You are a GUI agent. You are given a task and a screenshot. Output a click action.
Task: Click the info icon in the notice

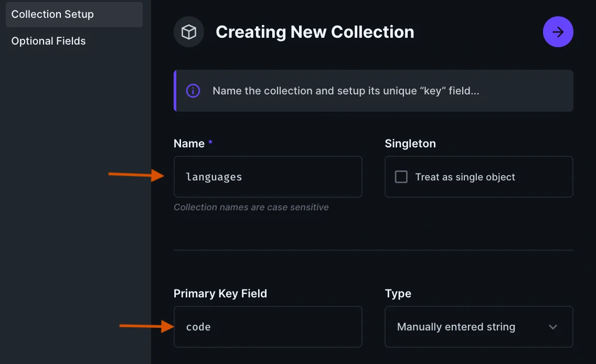click(x=193, y=91)
